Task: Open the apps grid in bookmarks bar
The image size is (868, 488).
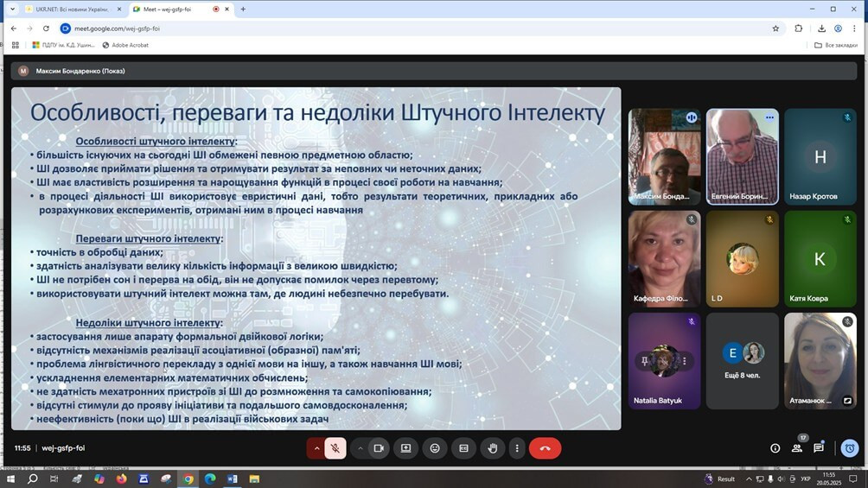Action: coord(15,45)
